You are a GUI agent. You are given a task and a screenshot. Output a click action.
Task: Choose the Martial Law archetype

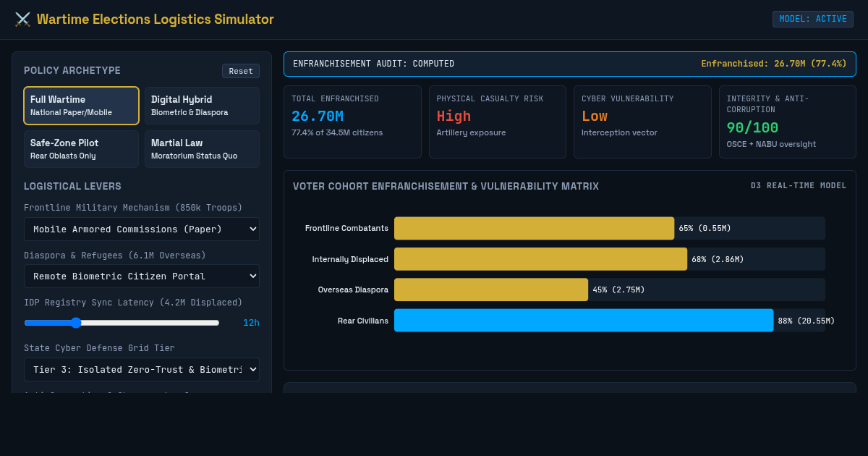[x=202, y=149]
